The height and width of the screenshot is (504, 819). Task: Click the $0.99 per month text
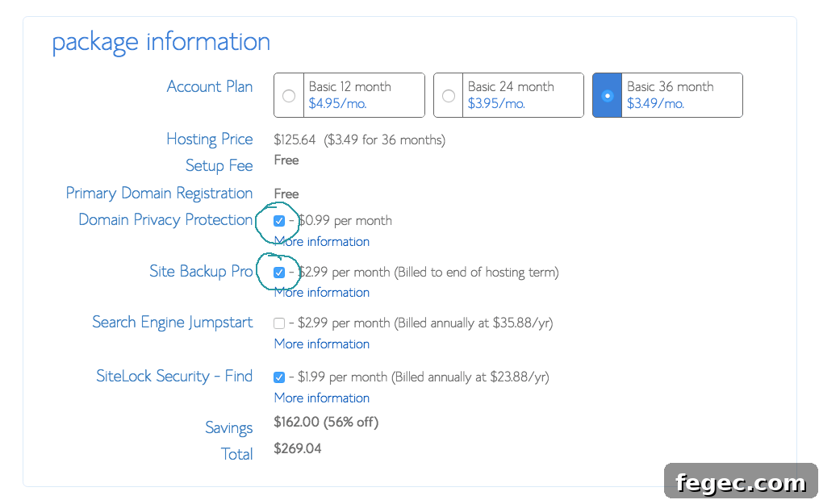point(345,221)
